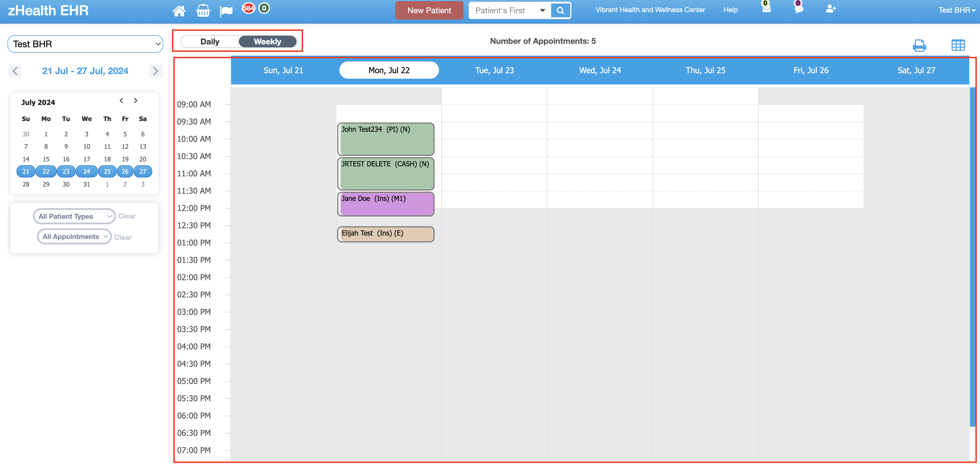The height and width of the screenshot is (467, 980).
Task: Switch to Daily view
Action: tap(210, 42)
